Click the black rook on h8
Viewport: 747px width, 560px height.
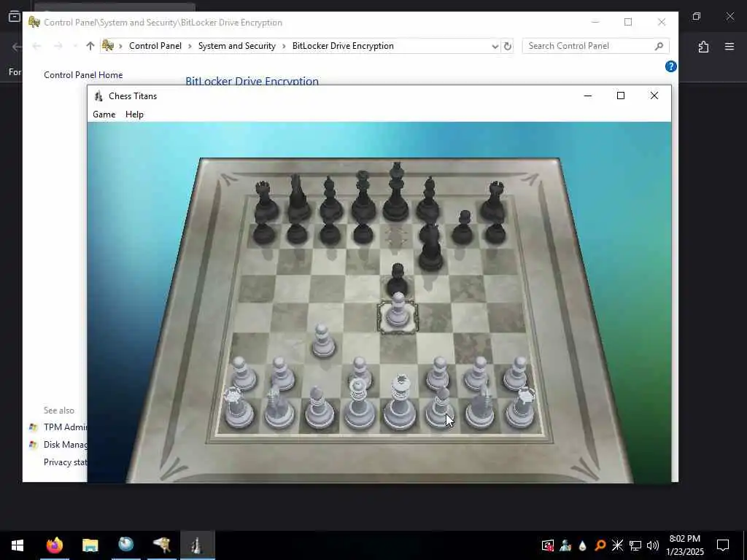(x=494, y=202)
